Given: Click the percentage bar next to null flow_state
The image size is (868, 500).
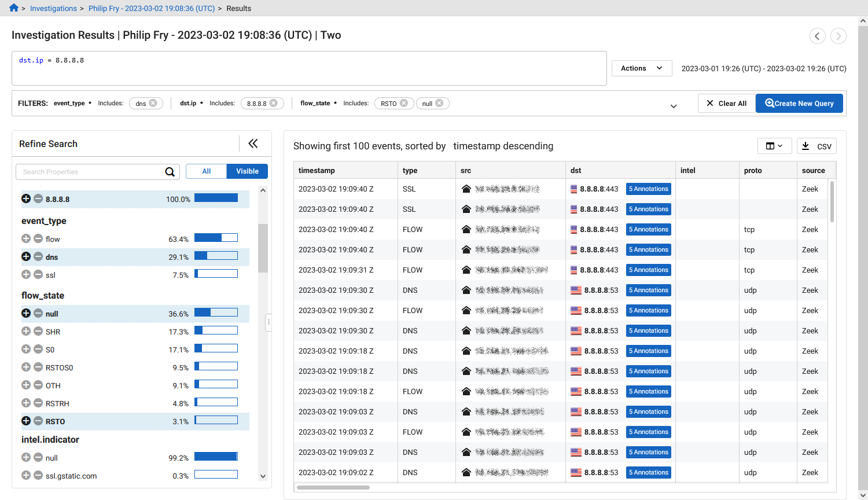Looking at the screenshot, I should (x=216, y=313).
